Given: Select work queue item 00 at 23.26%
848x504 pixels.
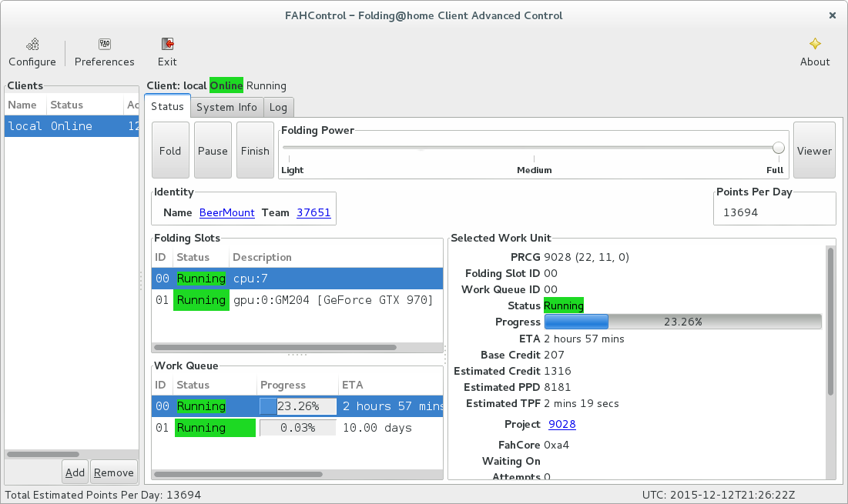Looking at the screenshot, I should (297, 406).
